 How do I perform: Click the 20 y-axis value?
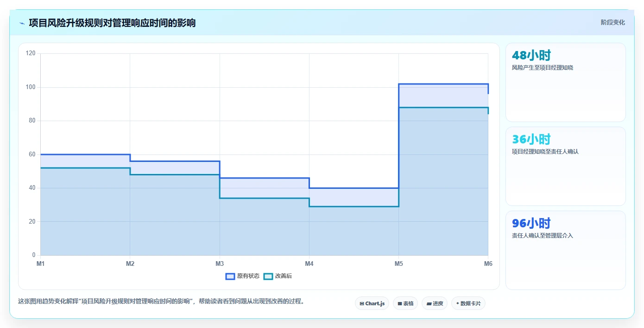[x=32, y=222]
